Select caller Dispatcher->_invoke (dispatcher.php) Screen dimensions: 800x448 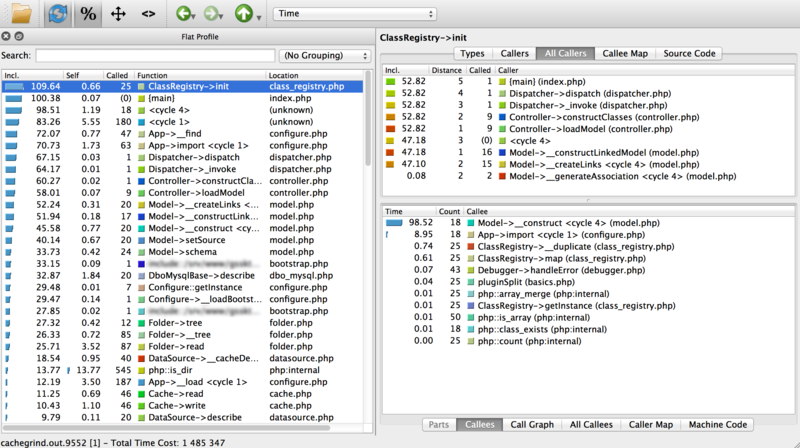click(x=588, y=105)
